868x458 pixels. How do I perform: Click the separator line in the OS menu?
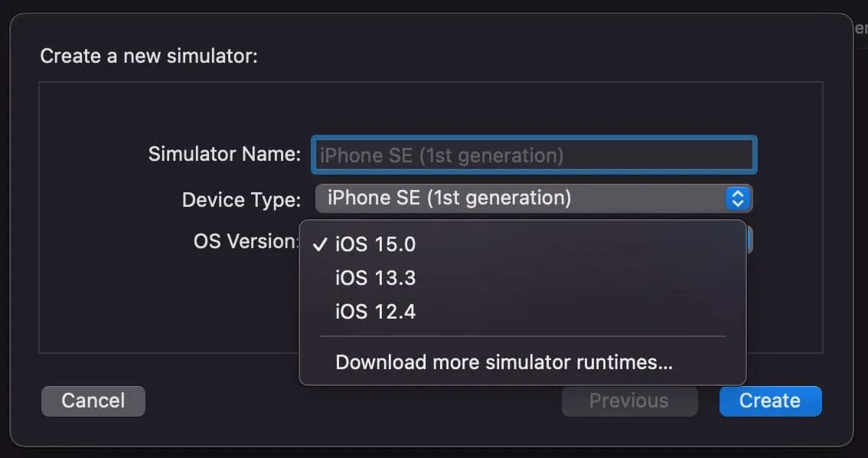522,336
